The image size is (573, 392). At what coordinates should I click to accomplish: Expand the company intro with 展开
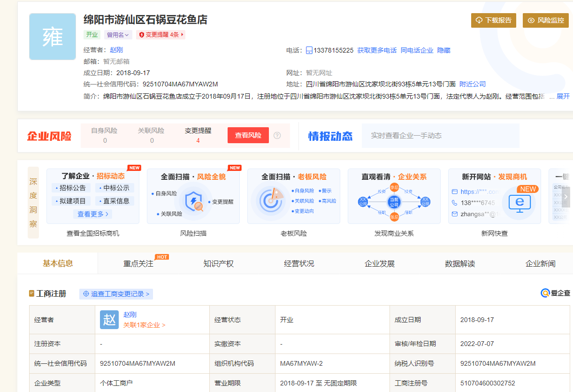click(563, 96)
